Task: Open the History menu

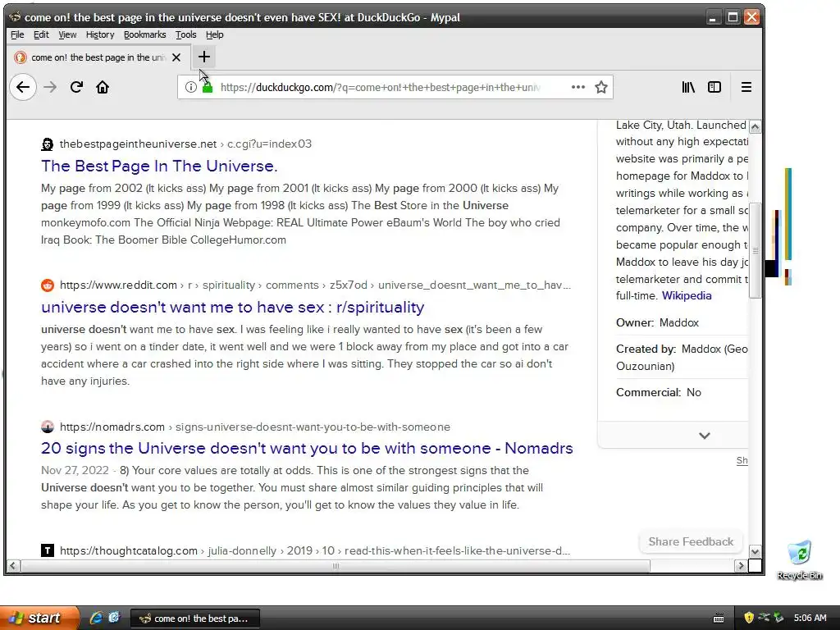Action: pyautogui.click(x=99, y=34)
